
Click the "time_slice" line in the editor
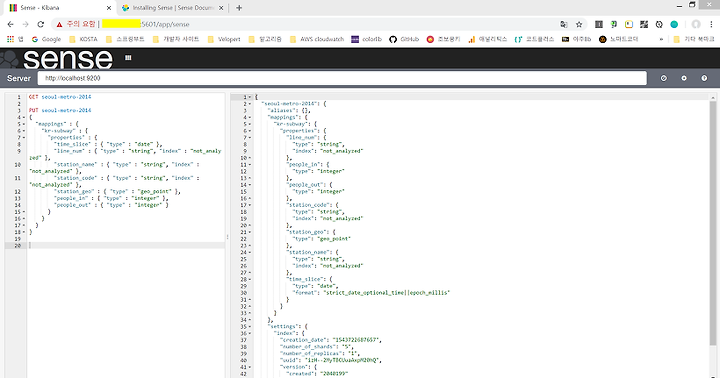[108, 144]
